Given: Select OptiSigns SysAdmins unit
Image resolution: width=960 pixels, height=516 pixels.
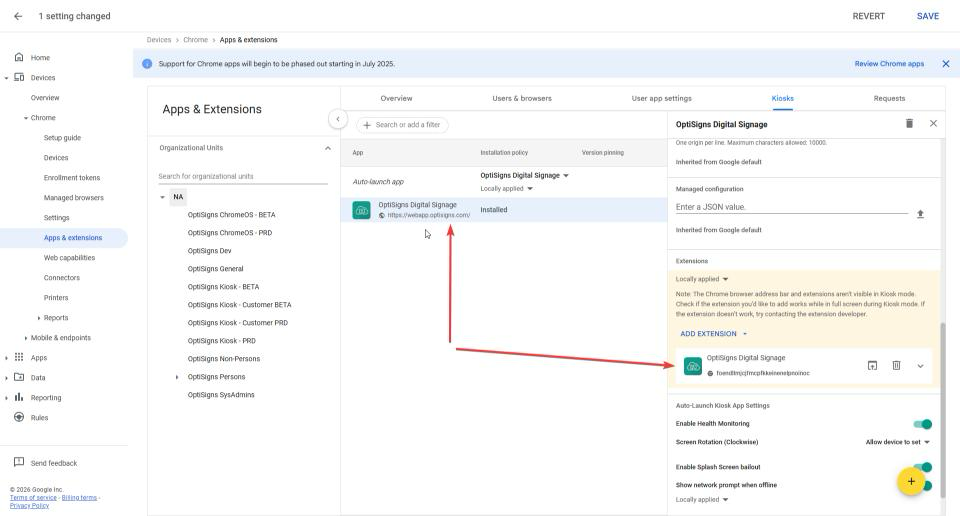Looking at the screenshot, I should click(x=221, y=395).
